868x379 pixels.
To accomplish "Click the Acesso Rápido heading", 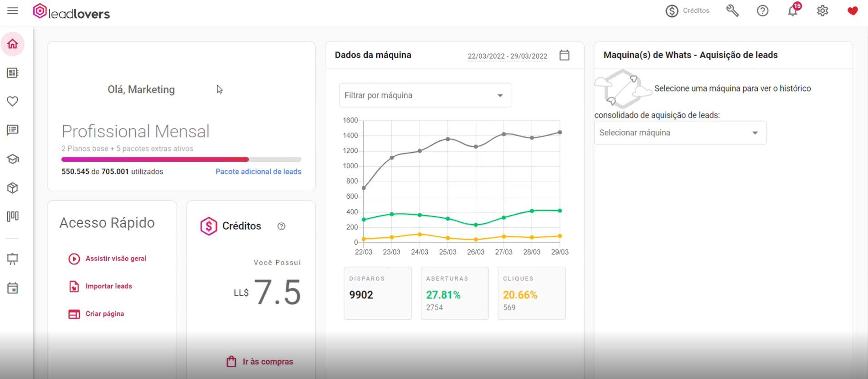I will 107,223.
